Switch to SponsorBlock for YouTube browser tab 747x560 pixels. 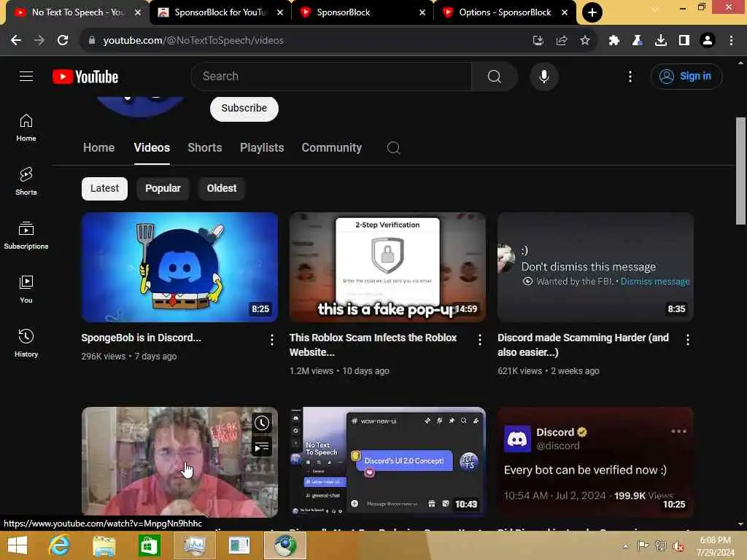220,12
